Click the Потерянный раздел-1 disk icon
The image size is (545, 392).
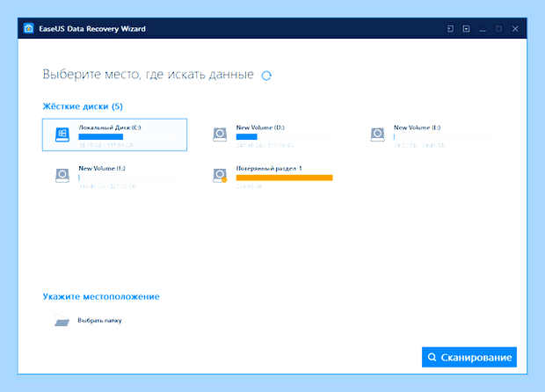tap(220, 175)
